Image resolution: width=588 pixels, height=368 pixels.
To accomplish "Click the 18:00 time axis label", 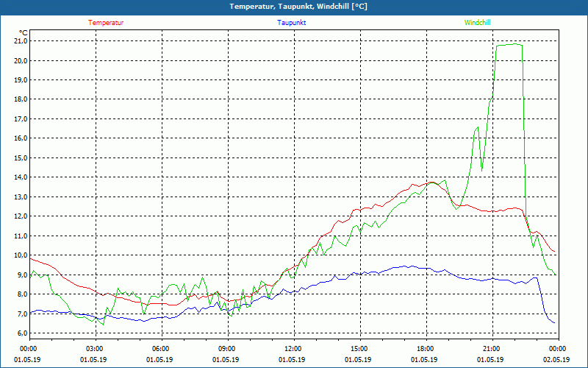I will 426,349.
